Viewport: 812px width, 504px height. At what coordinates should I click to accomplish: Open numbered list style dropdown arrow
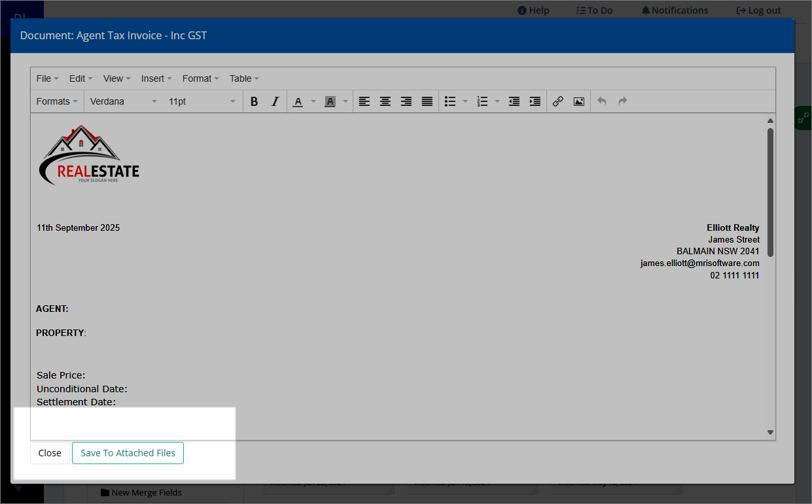497,101
